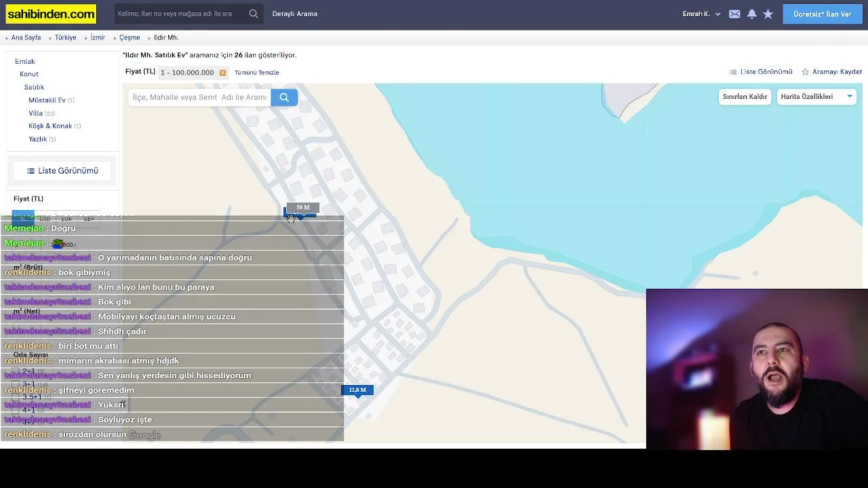Tick the 3+1 room count checkbox
Viewport: 868px width, 488px height.
point(17,384)
